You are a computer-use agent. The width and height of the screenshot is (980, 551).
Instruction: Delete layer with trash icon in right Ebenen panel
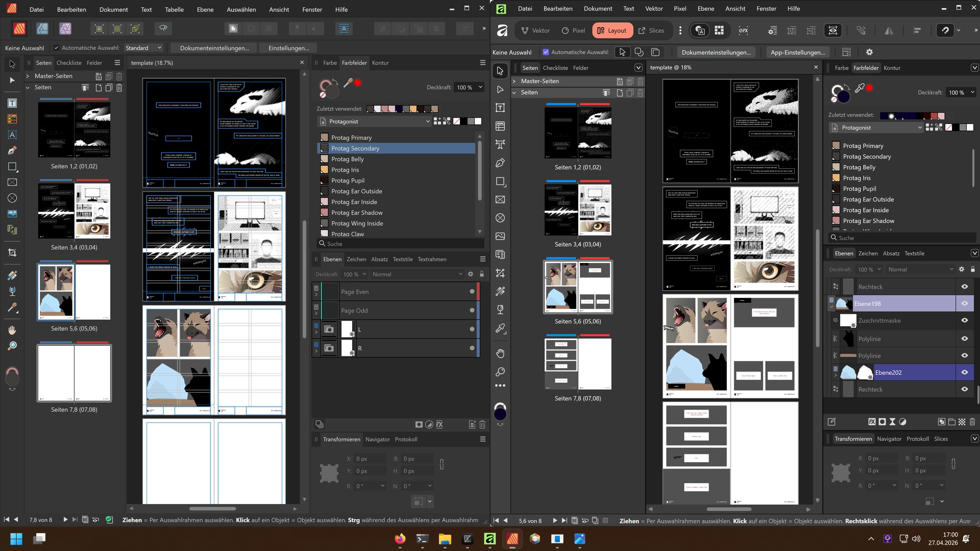pyautogui.click(x=972, y=422)
